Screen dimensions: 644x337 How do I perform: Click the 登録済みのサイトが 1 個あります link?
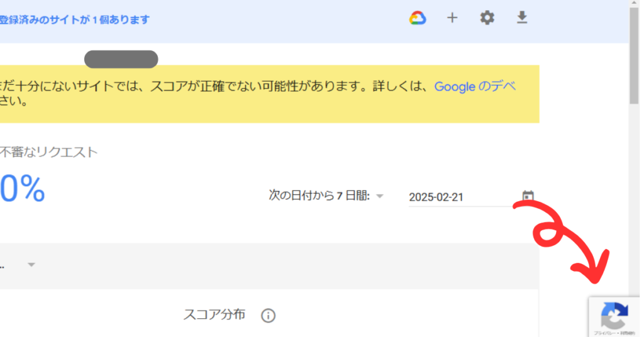74,19
